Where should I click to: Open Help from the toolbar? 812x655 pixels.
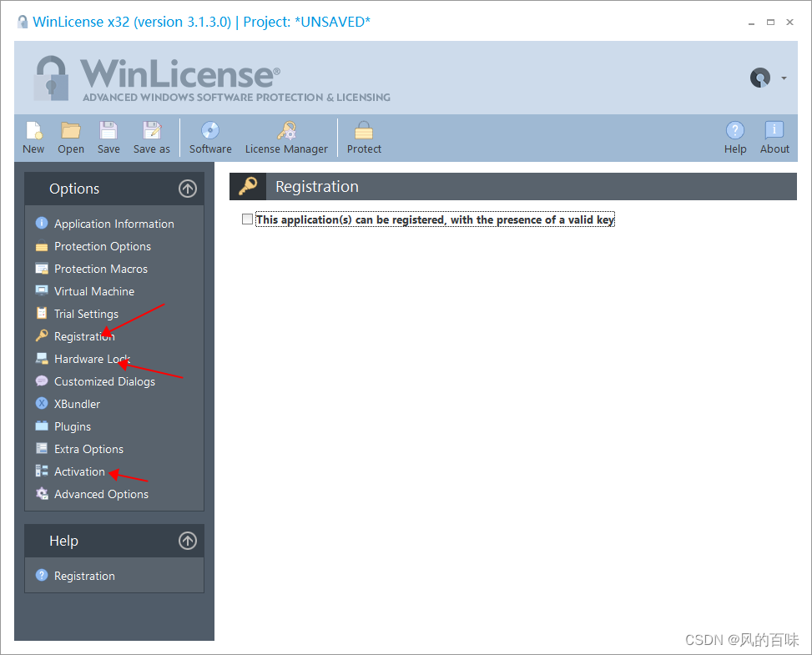[735, 130]
